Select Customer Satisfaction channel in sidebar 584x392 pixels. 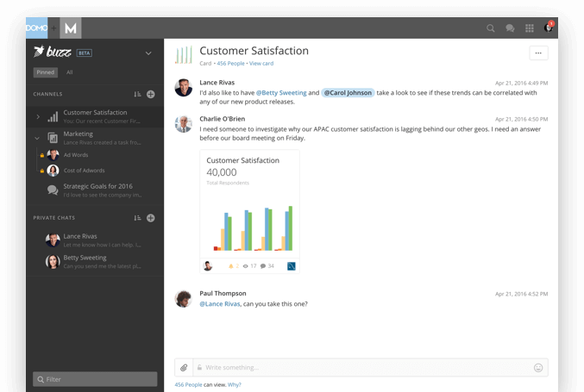95,116
